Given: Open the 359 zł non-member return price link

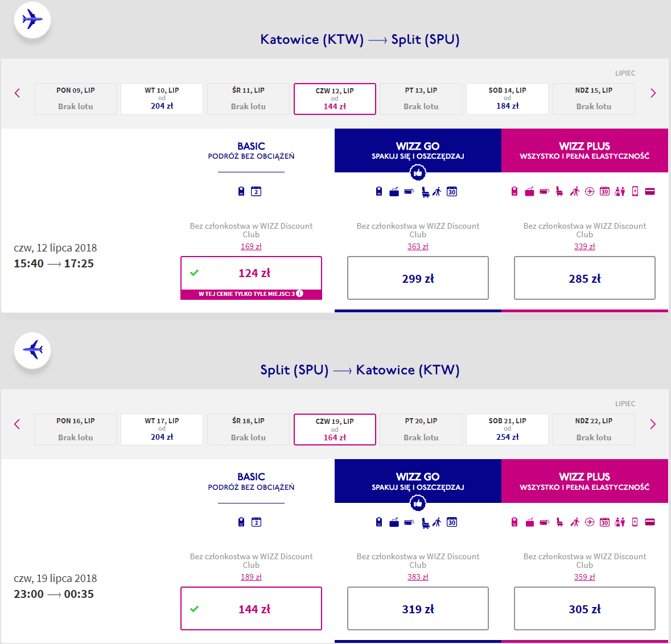Looking at the screenshot, I should (584, 577).
